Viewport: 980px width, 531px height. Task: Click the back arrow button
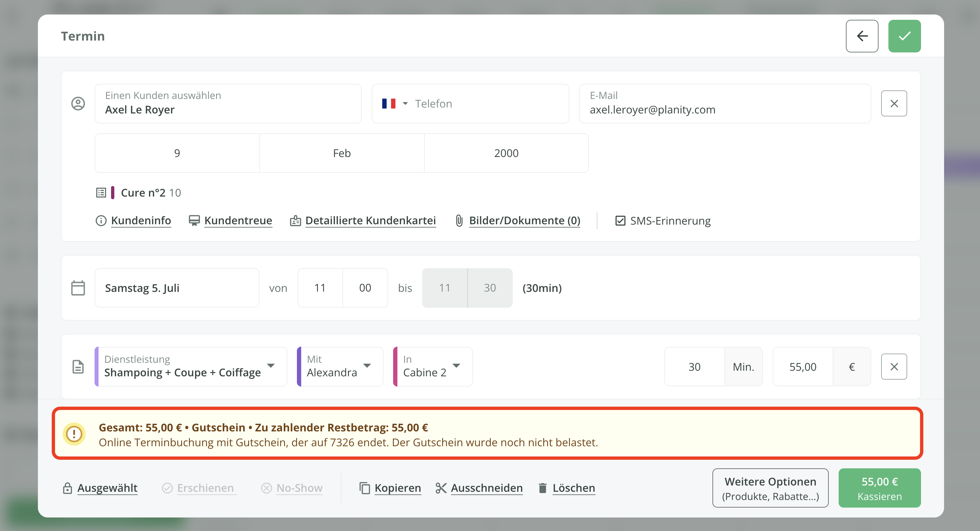[x=862, y=36]
